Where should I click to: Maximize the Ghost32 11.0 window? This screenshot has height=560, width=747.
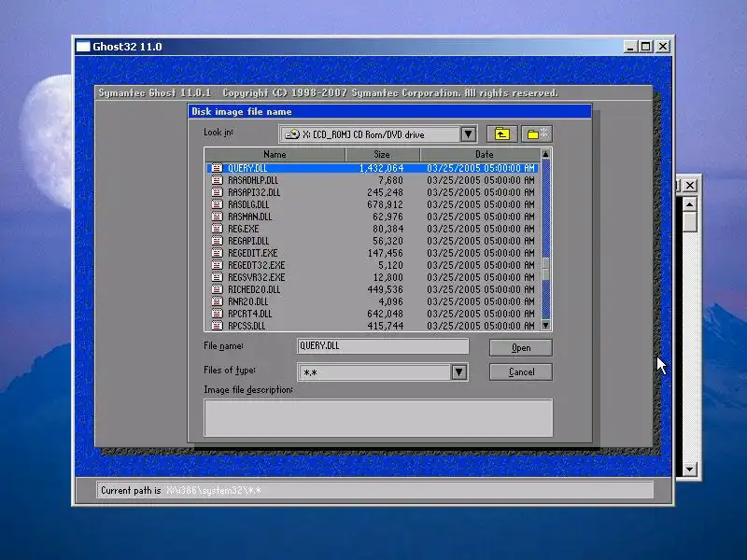click(x=645, y=47)
